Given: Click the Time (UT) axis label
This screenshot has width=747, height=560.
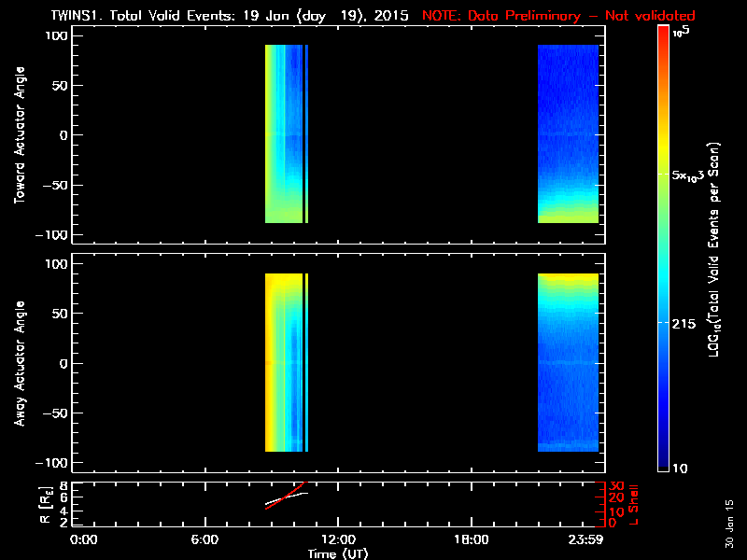Looking at the screenshot, I should pos(339,553).
